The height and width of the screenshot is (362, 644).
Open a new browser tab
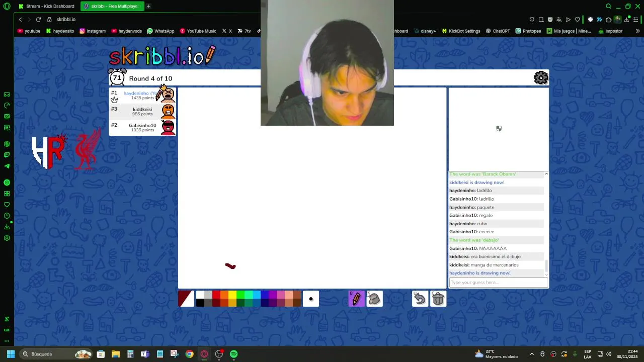(x=148, y=6)
